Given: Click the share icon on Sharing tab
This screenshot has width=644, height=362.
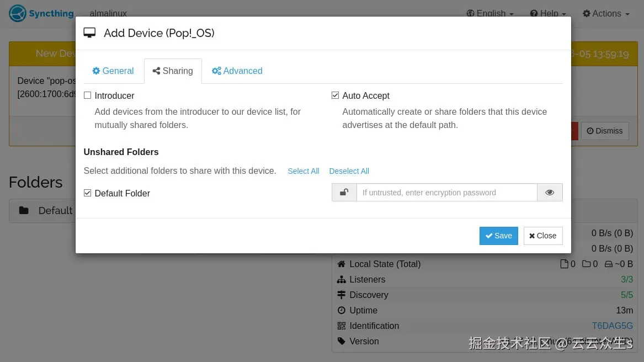Looking at the screenshot, I should pyautogui.click(x=156, y=71).
